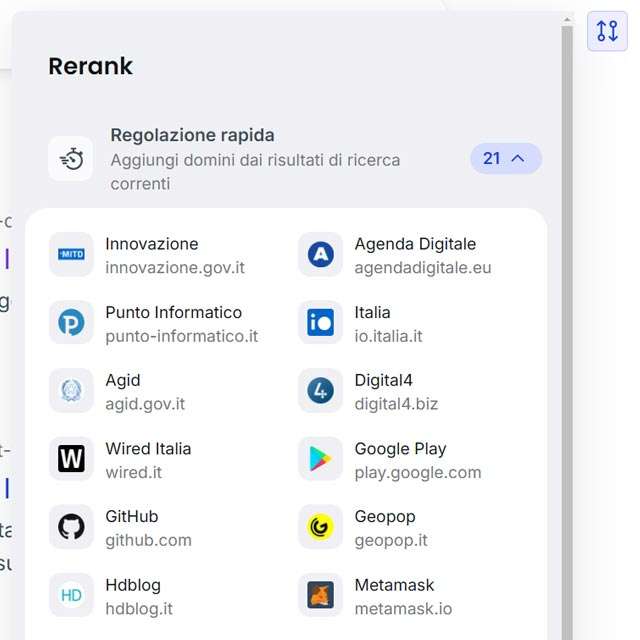The width and height of the screenshot is (640, 640).
Task: Select the Agenda Digitale icon
Action: coord(320,255)
